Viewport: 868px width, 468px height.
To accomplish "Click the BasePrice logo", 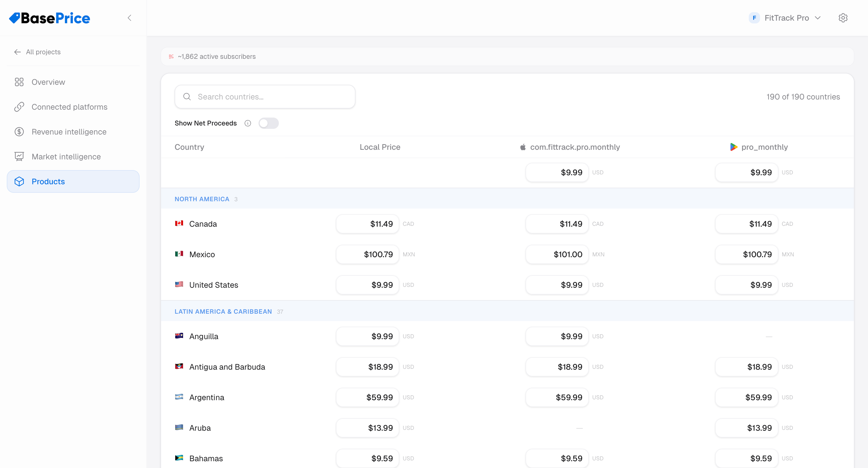I will (x=49, y=18).
